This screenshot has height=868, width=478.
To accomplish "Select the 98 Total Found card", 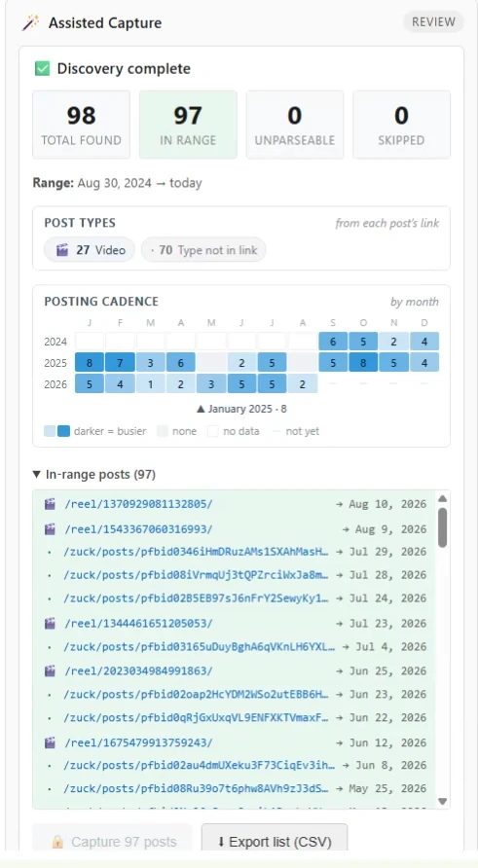I will pyautogui.click(x=82, y=125).
